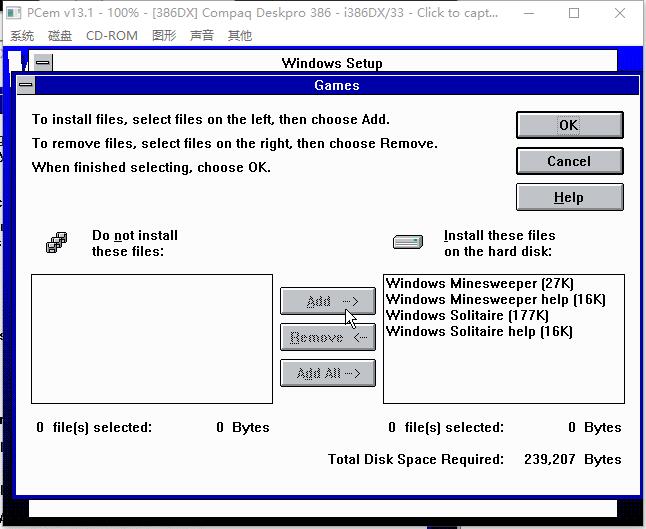Open the 其他 menu
Image resolution: width=646 pixels, height=529 pixels.
tap(240, 36)
